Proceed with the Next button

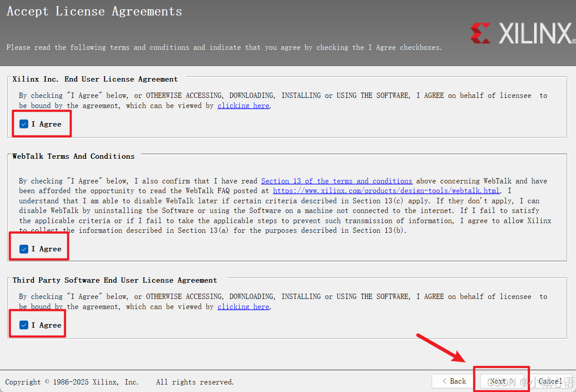coord(501,381)
